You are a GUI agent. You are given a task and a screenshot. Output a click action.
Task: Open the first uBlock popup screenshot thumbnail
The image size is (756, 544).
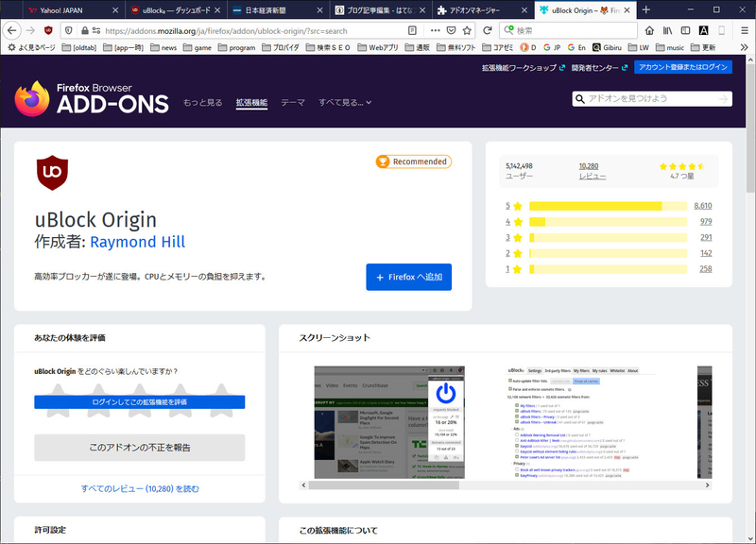pyautogui.click(x=389, y=422)
